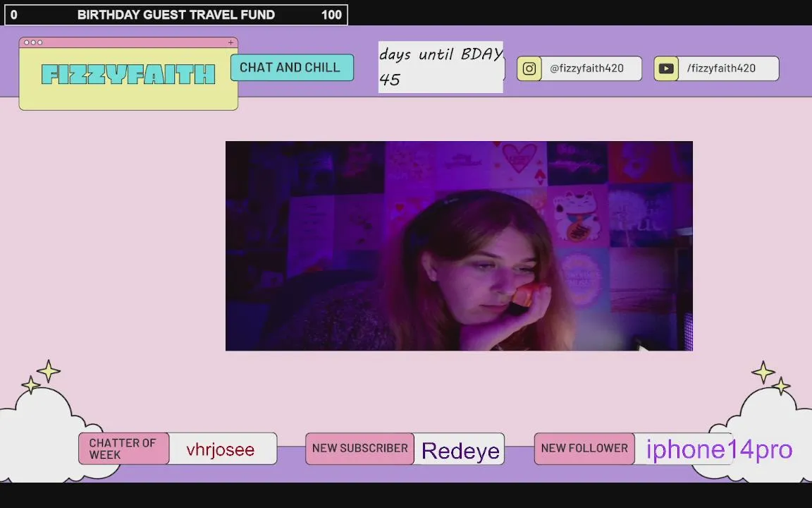Click the follower name iphone14pro
Viewport: 812px width, 508px height.
719,449
